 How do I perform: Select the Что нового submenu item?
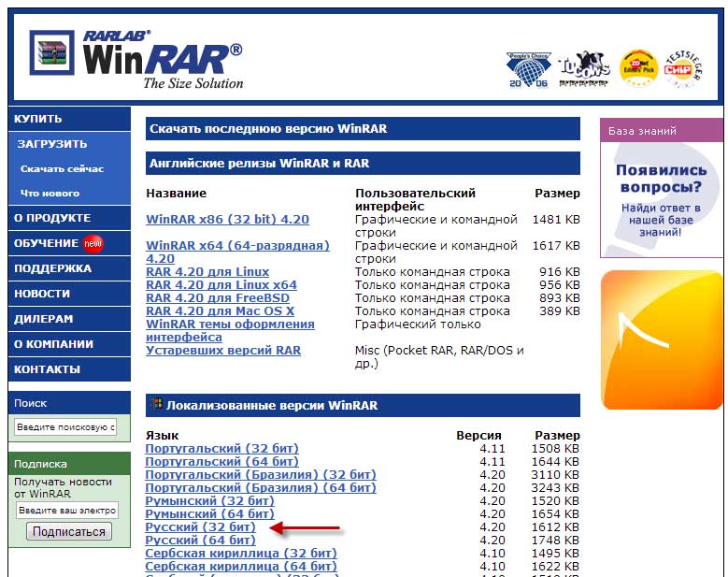pos(50,193)
